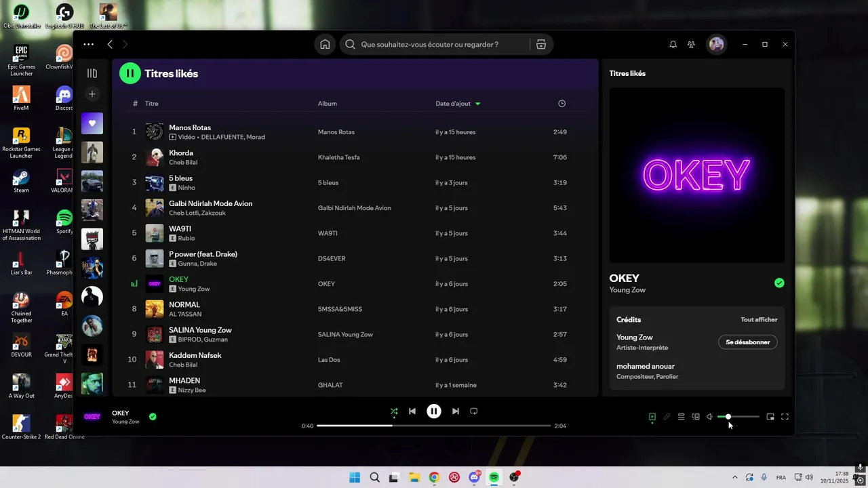Image resolution: width=868 pixels, height=488 pixels.
Task: Collapse the library sidebar icon
Action: pyautogui.click(x=92, y=73)
